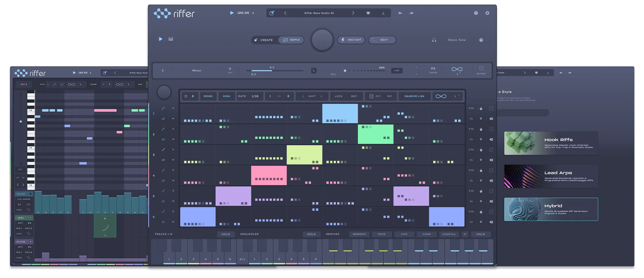Screen dimensions: 644x278
Task: Select the Lead Arps style card
Action: [x=551, y=176]
